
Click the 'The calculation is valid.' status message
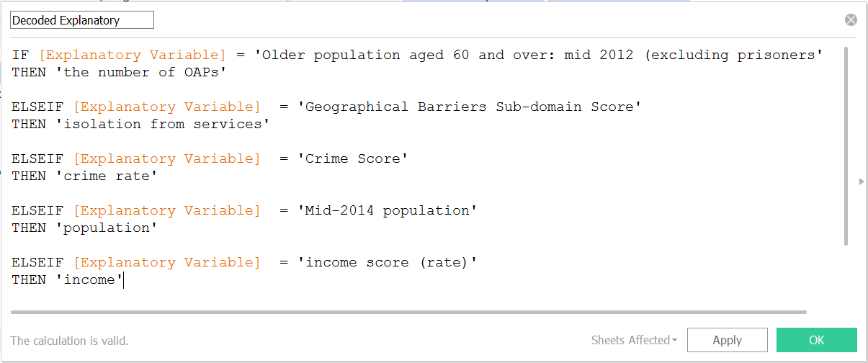69,341
